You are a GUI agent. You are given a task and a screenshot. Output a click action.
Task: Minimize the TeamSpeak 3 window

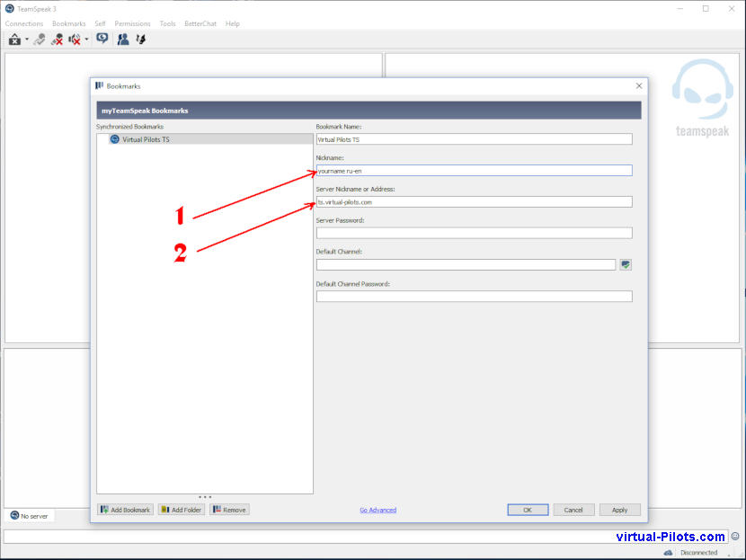coord(680,9)
